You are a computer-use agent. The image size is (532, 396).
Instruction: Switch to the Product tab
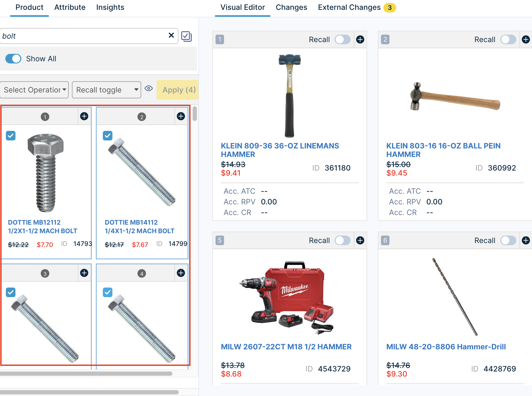pos(29,7)
